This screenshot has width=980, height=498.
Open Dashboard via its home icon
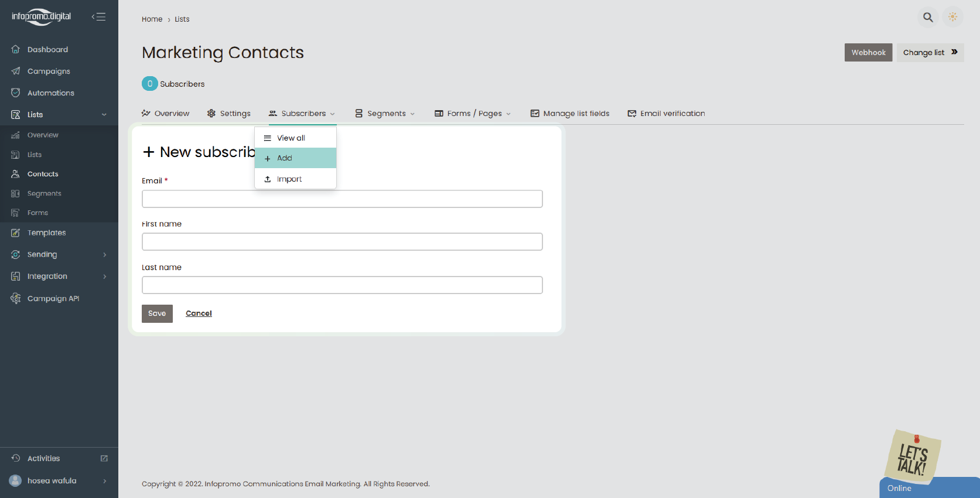16,49
